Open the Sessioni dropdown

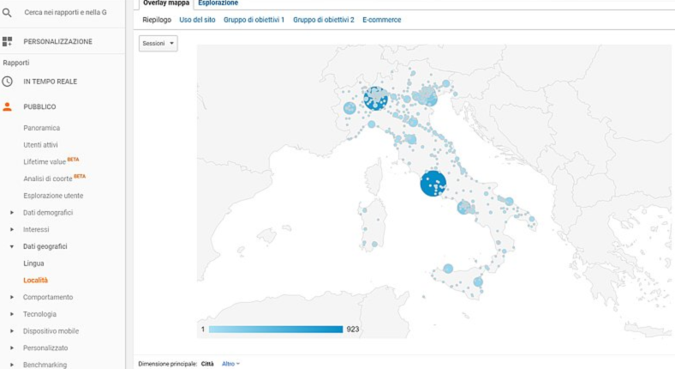pos(158,43)
